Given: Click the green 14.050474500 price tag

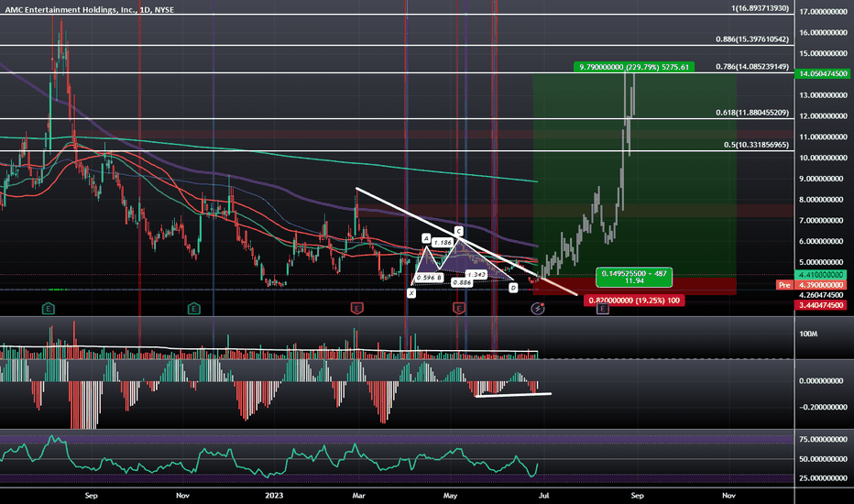Looking at the screenshot, I should pos(823,73).
